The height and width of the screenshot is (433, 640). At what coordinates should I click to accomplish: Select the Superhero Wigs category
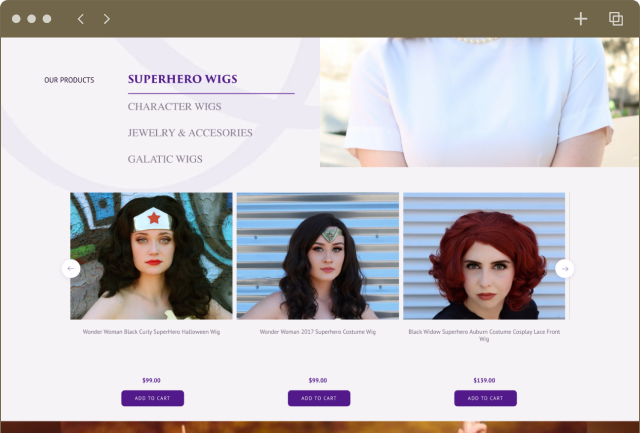click(182, 79)
